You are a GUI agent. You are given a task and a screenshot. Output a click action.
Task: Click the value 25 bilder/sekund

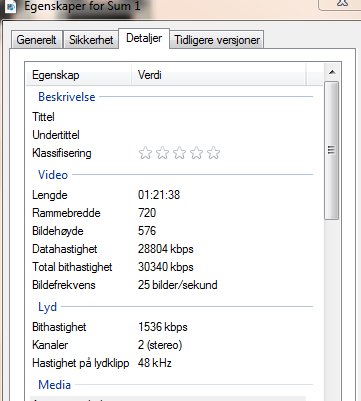(x=178, y=285)
